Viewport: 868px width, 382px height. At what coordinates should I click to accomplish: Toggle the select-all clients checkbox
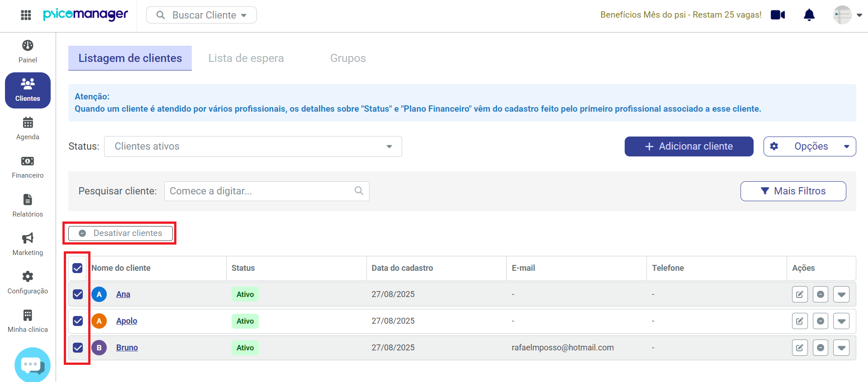pos(77,268)
